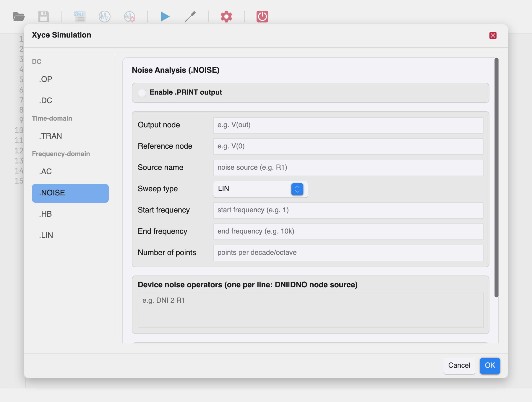Focus the Start frequency field
The image size is (532, 402).
[348, 210]
